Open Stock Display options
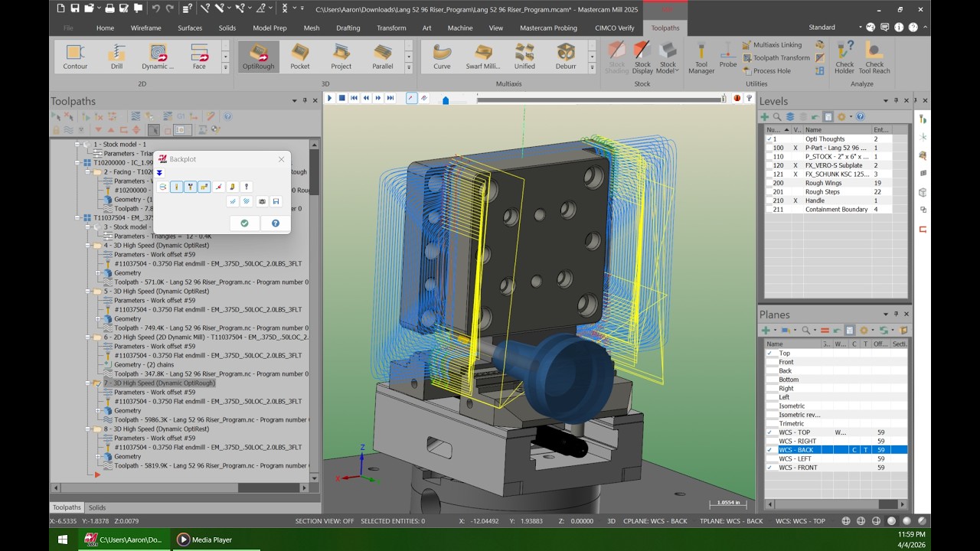 (x=642, y=58)
